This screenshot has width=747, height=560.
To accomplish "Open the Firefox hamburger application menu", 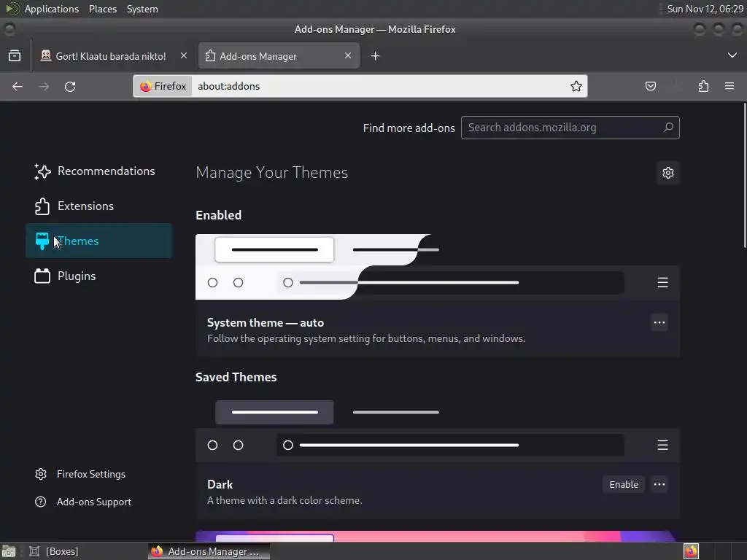I will tap(729, 86).
